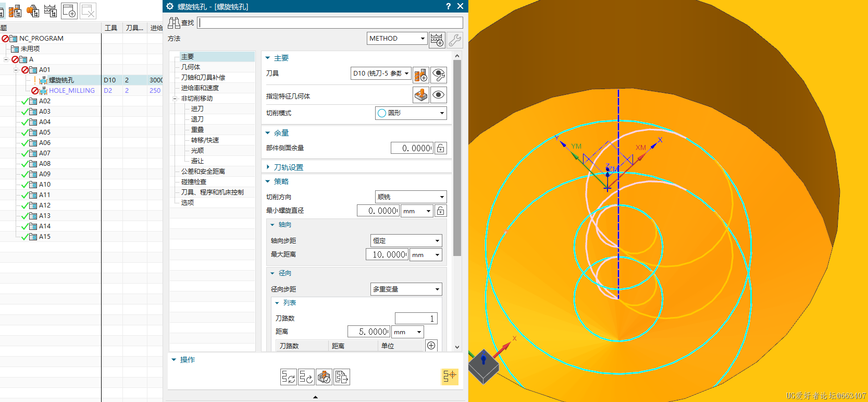Click the dialog vertical scrollbar thumb
This screenshot has width=868, height=402.
[457, 158]
